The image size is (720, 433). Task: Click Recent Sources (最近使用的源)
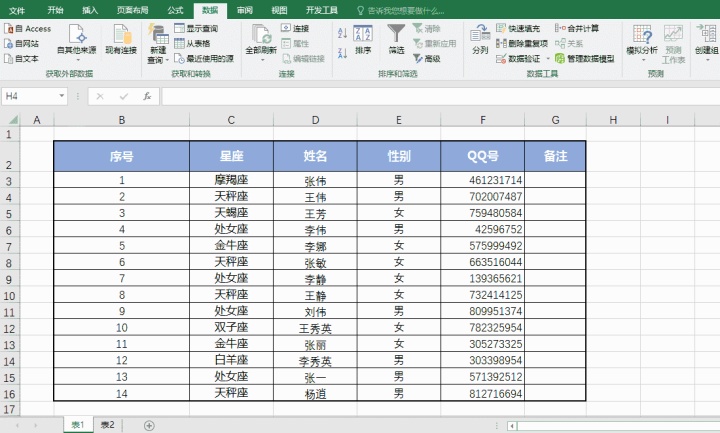tap(204, 58)
